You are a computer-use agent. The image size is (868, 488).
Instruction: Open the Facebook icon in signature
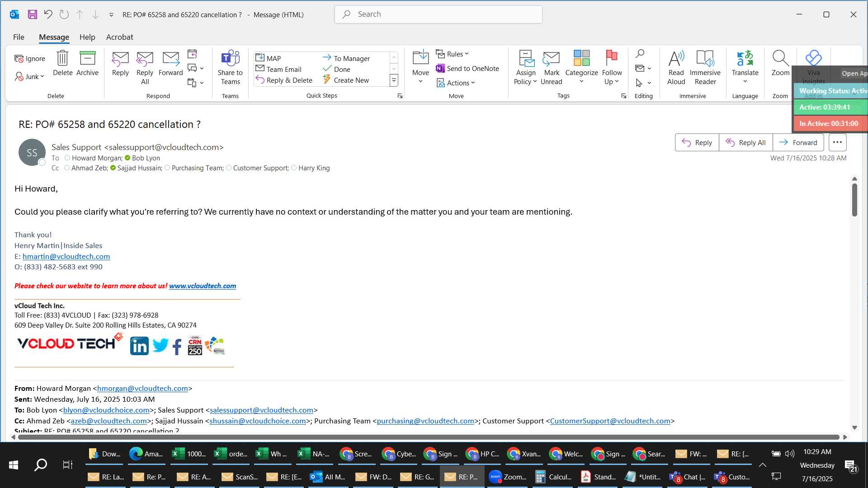(x=177, y=347)
